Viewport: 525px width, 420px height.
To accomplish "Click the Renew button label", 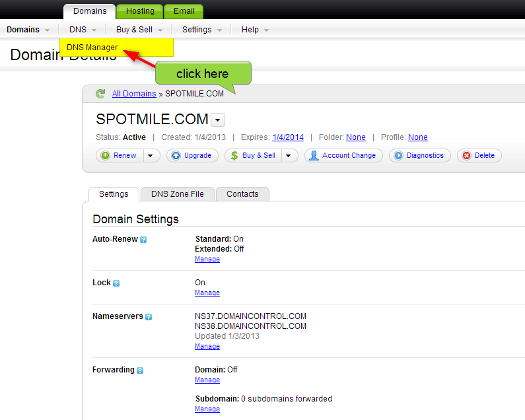I will pos(125,155).
